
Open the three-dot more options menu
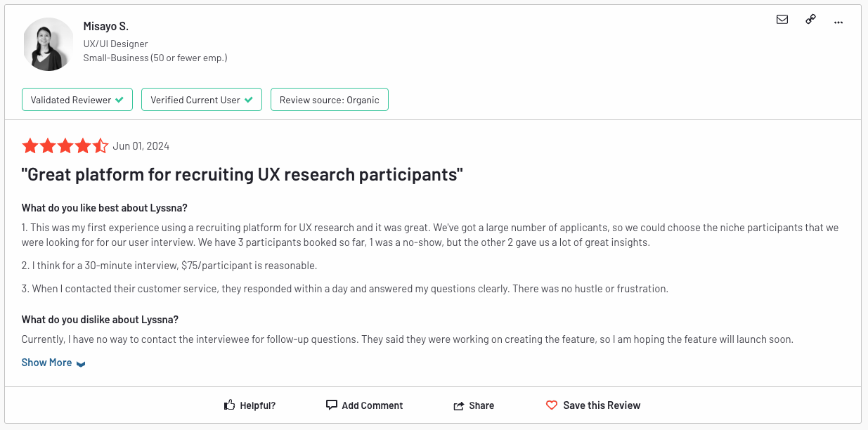838,22
